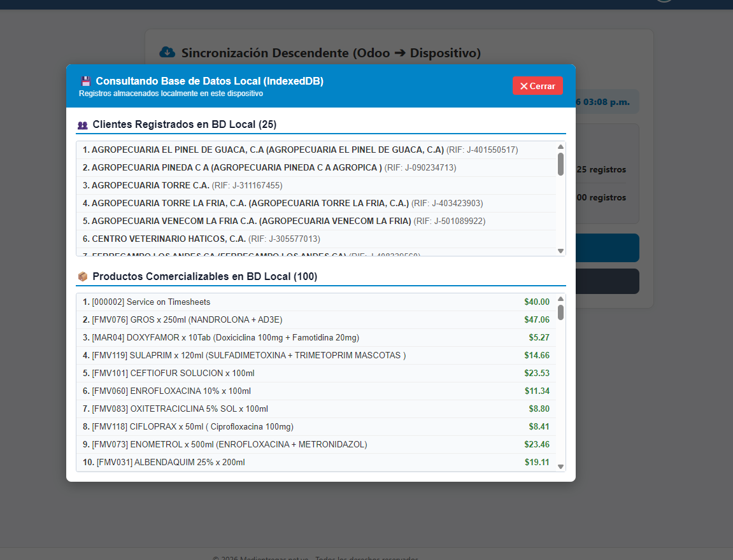Click RIF J-401550517 text
Image resolution: width=733 pixels, height=560 pixels.
pos(482,150)
